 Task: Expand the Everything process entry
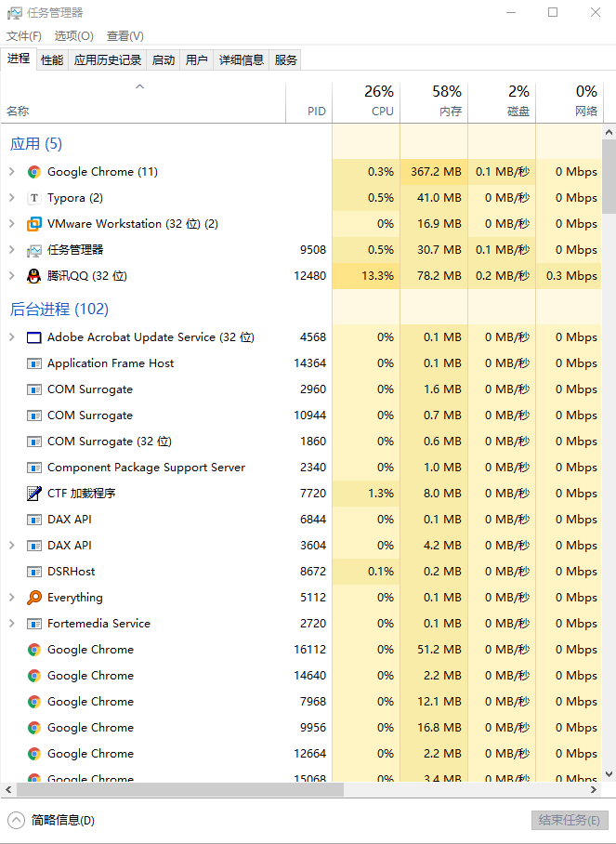coord(12,598)
